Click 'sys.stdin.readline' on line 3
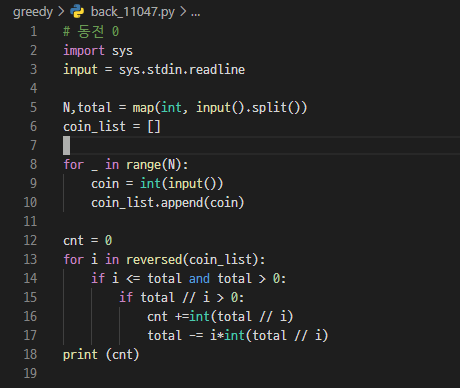Image resolution: width=460 pixels, height=388 pixels. [182, 70]
